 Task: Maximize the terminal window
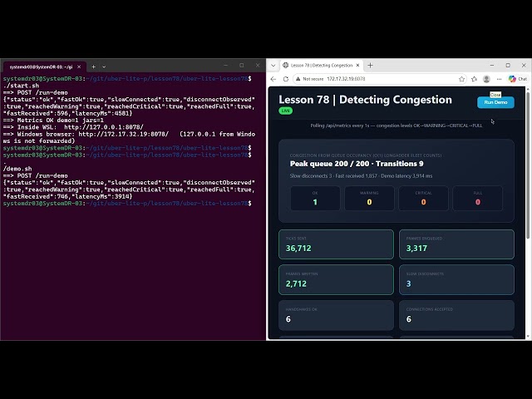coord(242,65)
